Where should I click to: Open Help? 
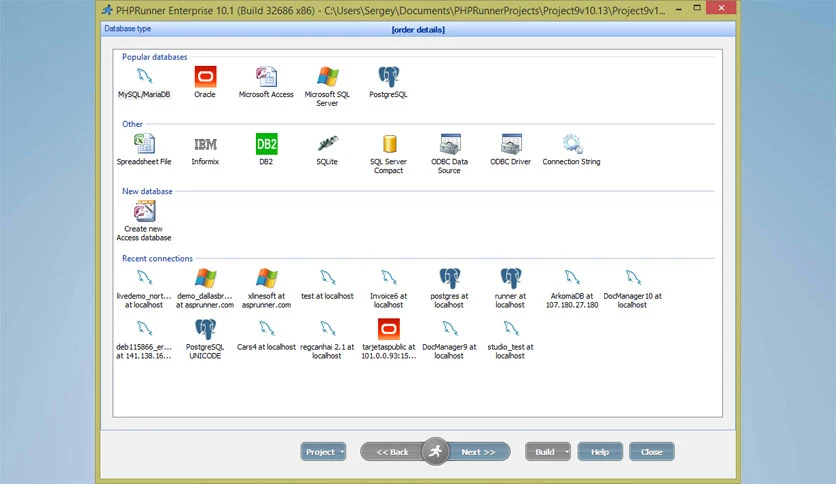pyautogui.click(x=600, y=452)
